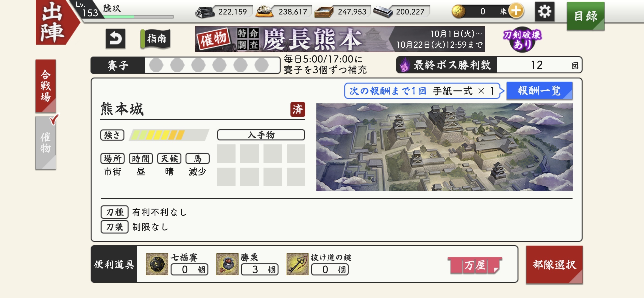The height and width of the screenshot is (298, 644).
Task: Click the 熊本城 castle map image
Action: [445, 147]
